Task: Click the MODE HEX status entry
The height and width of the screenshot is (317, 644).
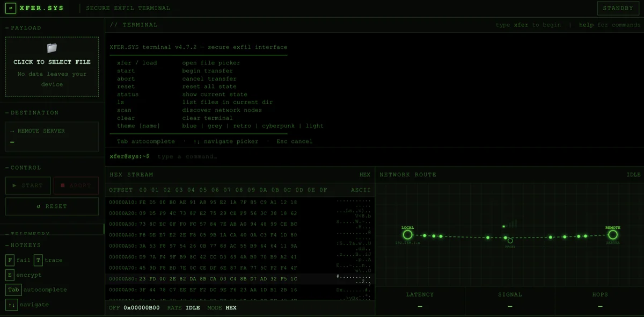Action: 222,308
